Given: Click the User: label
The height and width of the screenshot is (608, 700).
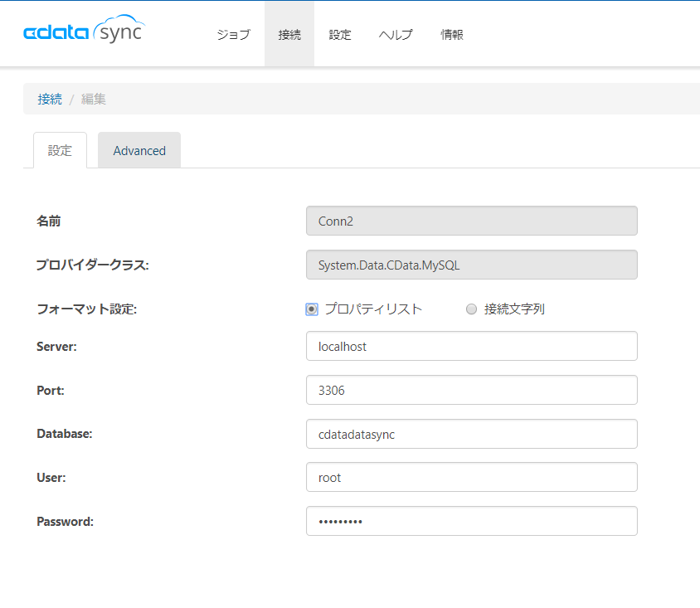Looking at the screenshot, I should [51, 478].
